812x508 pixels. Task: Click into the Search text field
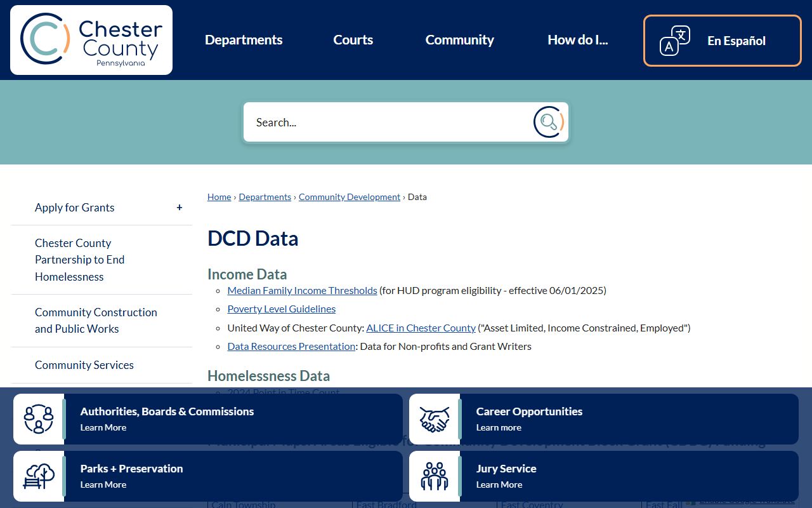(387, 123)
